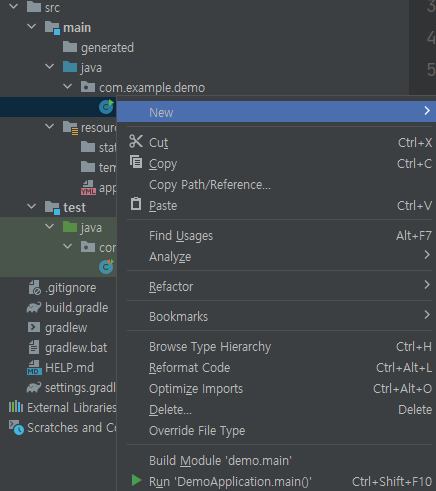
Task: Select the generated folder name
Action: 107,48
